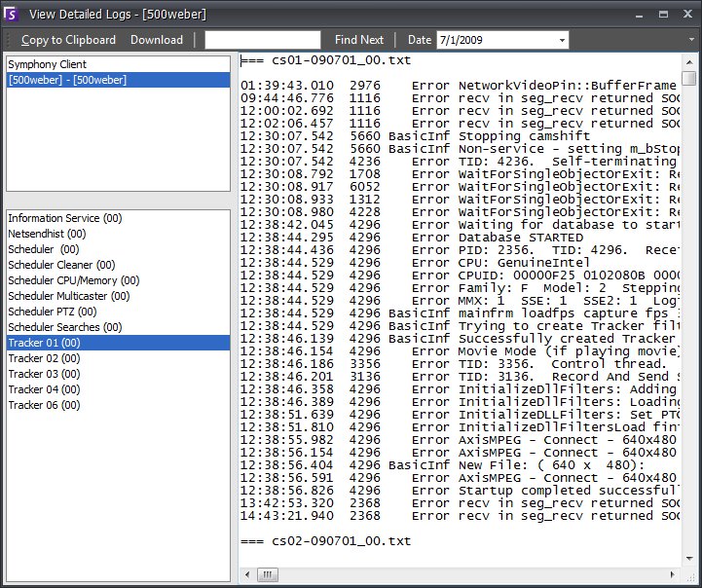
Task: Select Scheduler (00) log
Action: [118, 249]
